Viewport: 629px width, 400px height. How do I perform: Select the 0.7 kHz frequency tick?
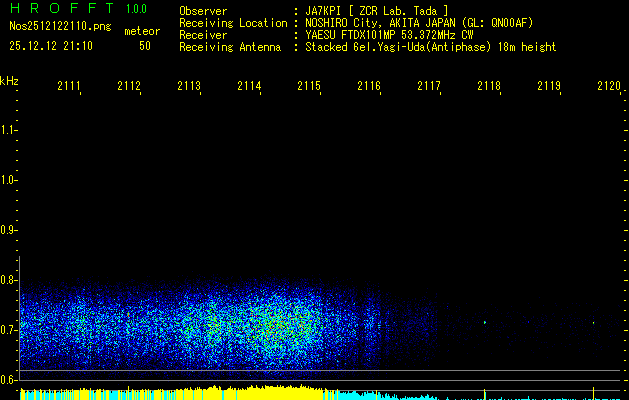pyautogui.click(x=9, y=329)
